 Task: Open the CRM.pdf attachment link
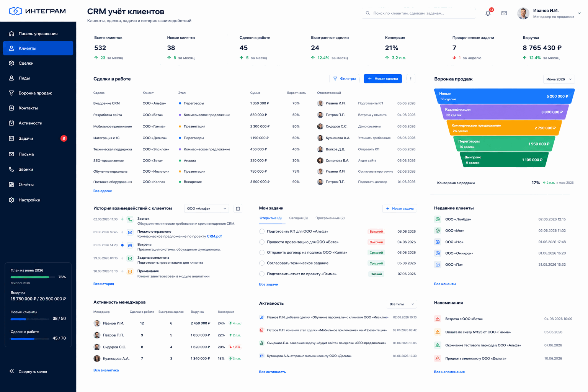(214, 237)
